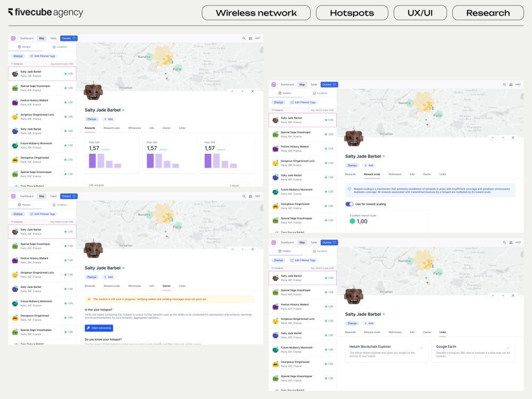Click the purple app logo in Rewards-tab panel
This screenshot has height=399, width=532.
click(13, 38)
